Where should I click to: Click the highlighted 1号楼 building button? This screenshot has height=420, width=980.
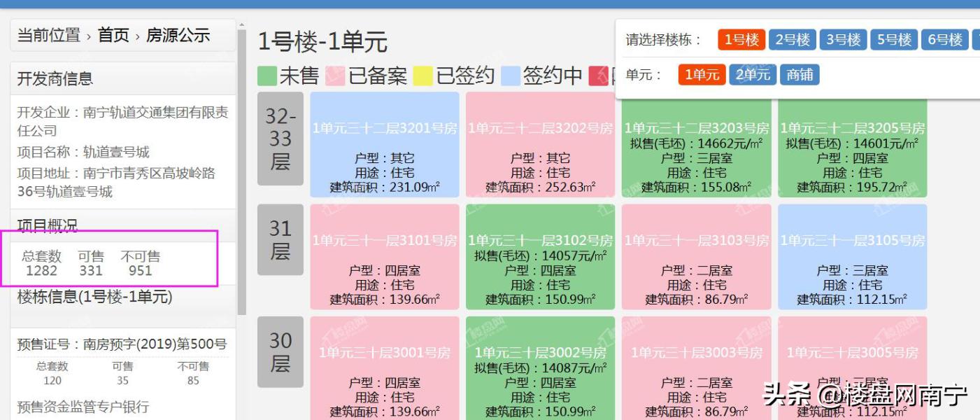739,40
